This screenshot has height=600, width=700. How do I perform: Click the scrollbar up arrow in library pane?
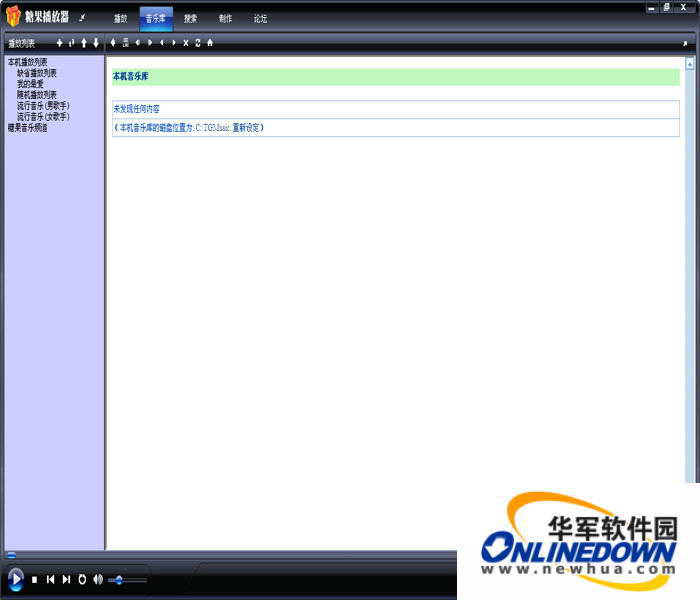(x=689, y=63)
